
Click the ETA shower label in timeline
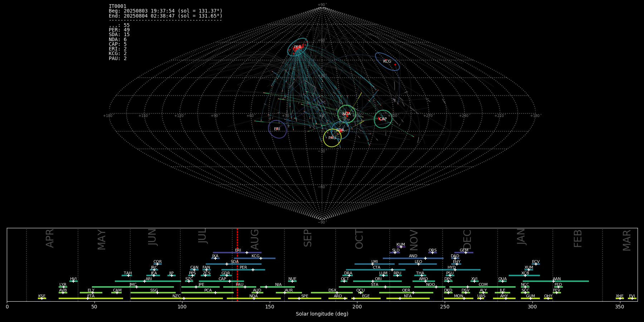click(x=91, y=296)
